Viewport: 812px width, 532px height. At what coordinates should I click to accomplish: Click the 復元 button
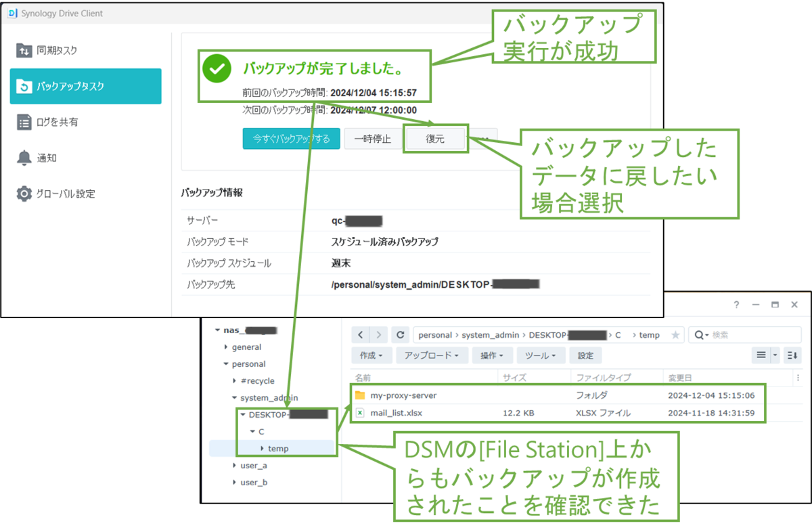tap(435, 139)
